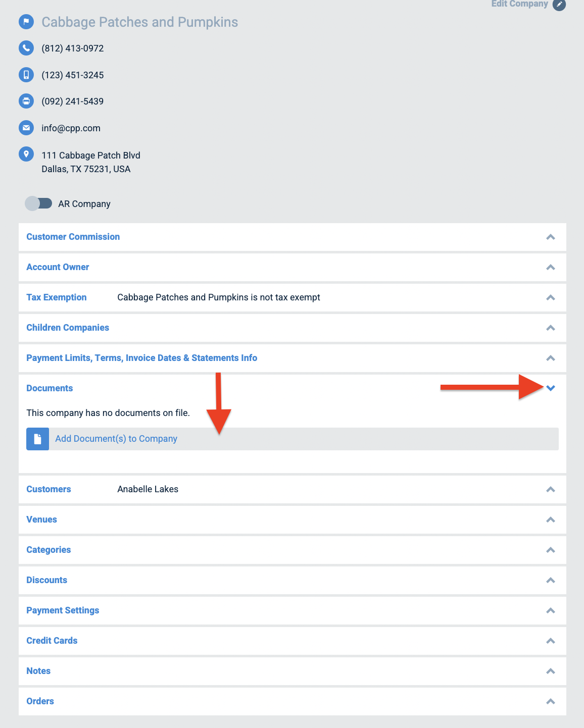Expand the Customers section chevron

551,489
